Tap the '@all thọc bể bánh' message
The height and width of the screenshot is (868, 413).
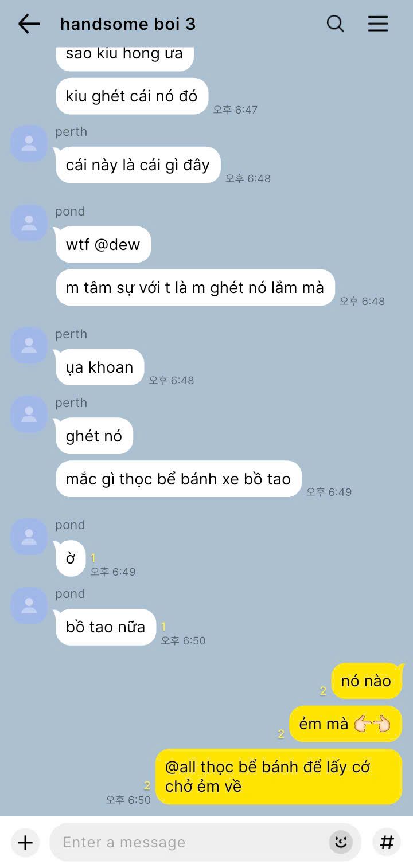tap(279, 777)
